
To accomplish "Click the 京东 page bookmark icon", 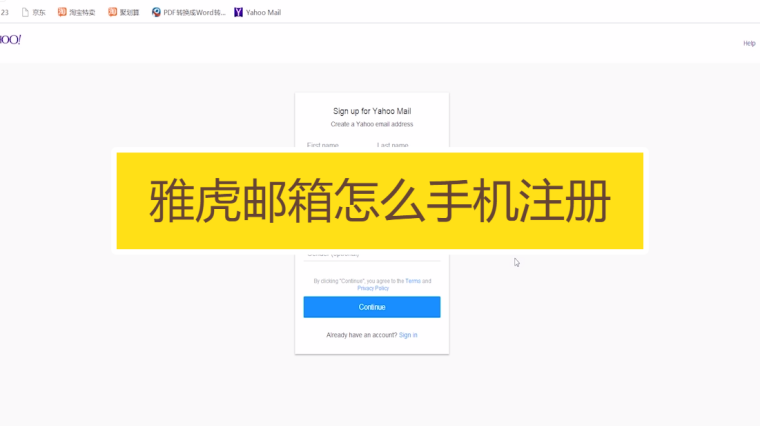I will [25, 12].
